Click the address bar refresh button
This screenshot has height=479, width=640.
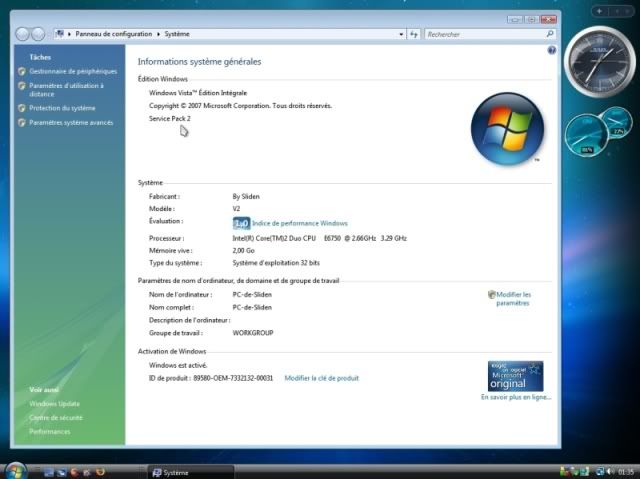pyautogui.click(x=414, y=34)
